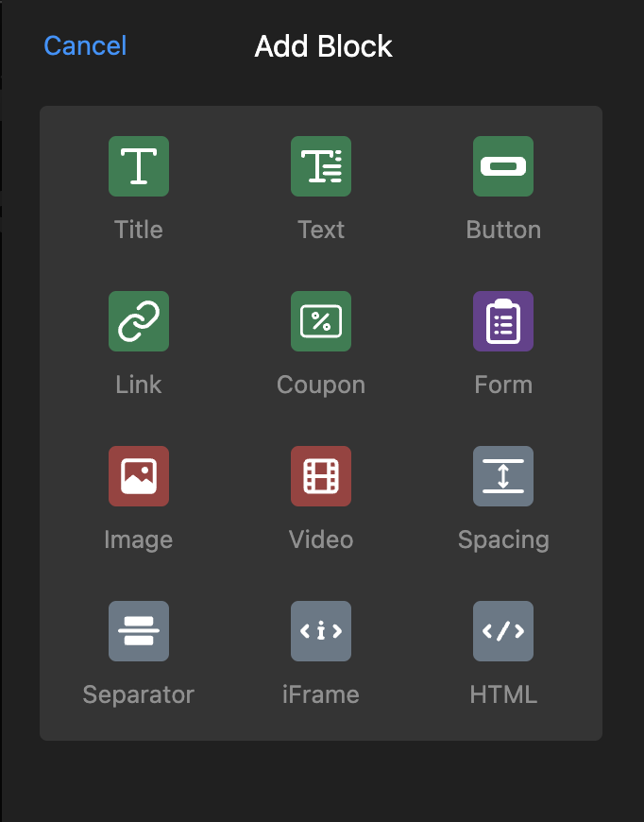Select the "Separator" label text
Viewport: 644px width, 822px height.
click(139, 694)
